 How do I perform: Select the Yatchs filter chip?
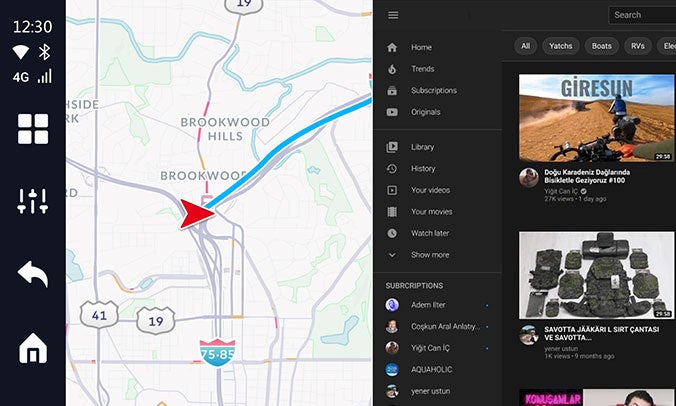coord(560,46)
